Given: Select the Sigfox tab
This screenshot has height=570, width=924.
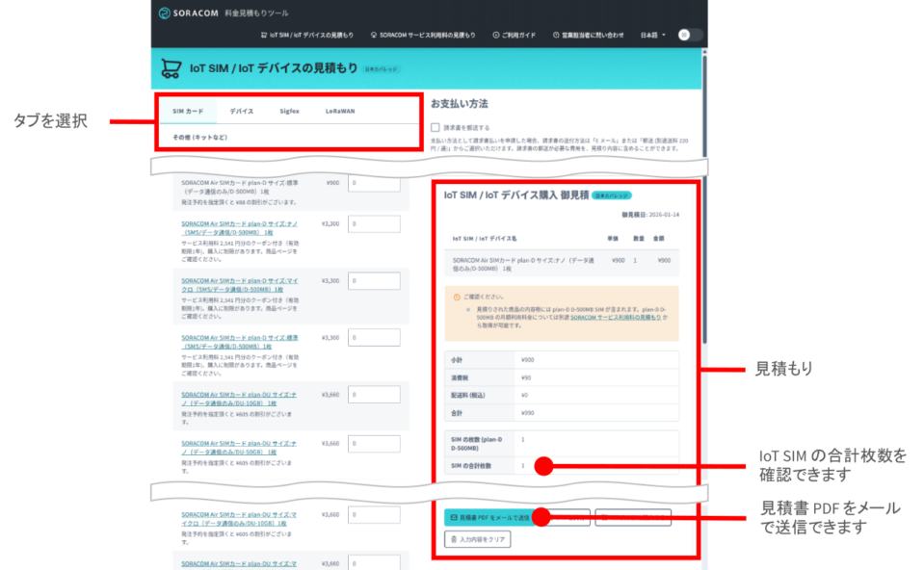Looking at the screenshot, I should point(289,111).
